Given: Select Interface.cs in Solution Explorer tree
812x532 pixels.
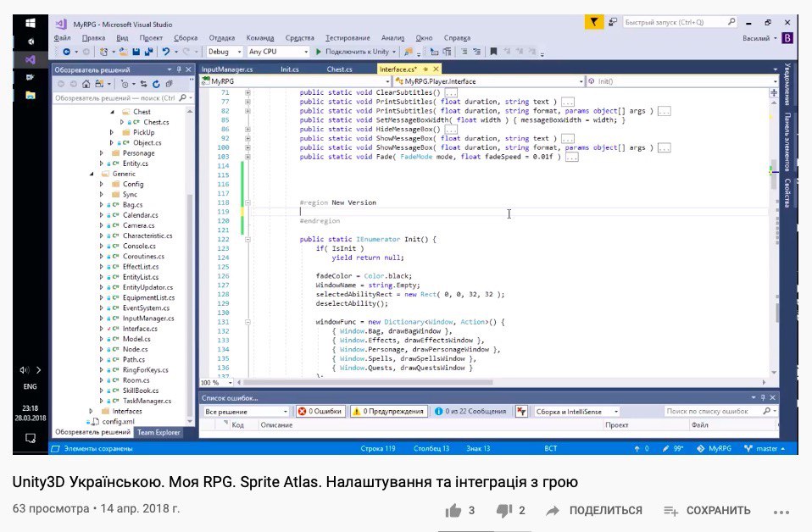Looking at the screenshot, I should (140, 329).
